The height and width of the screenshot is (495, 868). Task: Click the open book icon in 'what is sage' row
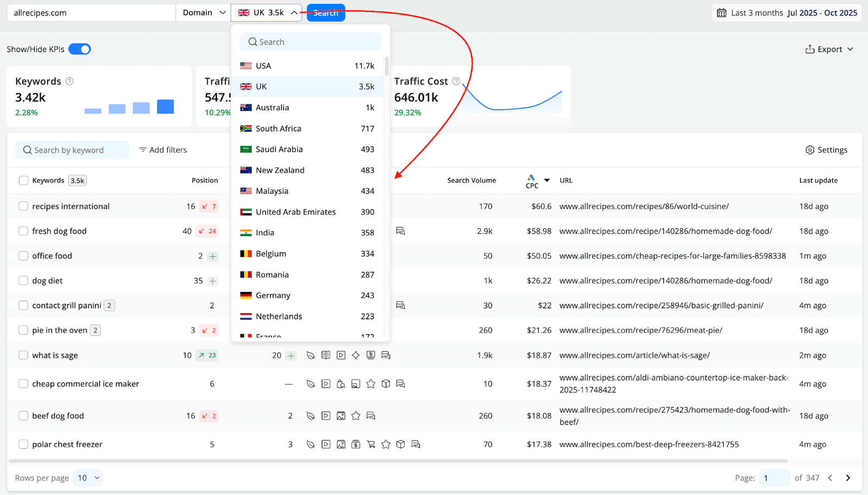(326, 356)
